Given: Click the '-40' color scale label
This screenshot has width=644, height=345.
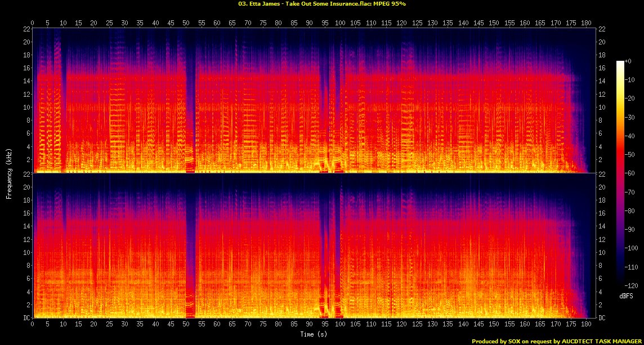Looking at the screenshot, I should (x=629, y=136).
